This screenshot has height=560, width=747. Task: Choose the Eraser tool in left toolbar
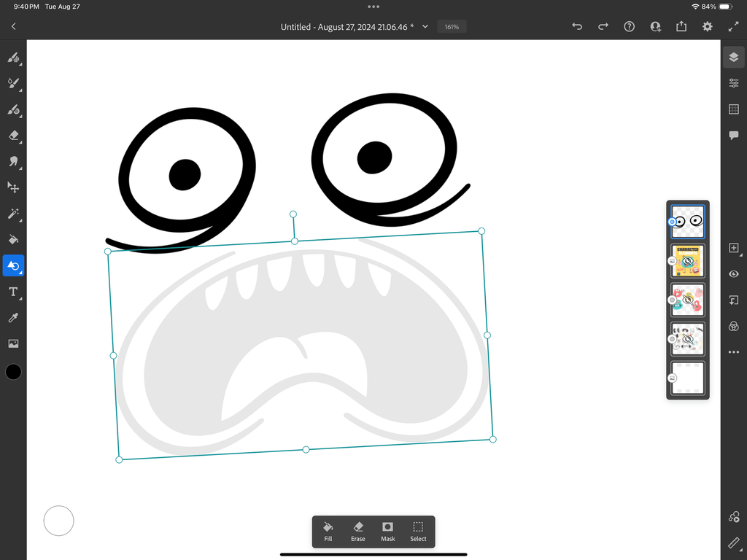point(13,136)
